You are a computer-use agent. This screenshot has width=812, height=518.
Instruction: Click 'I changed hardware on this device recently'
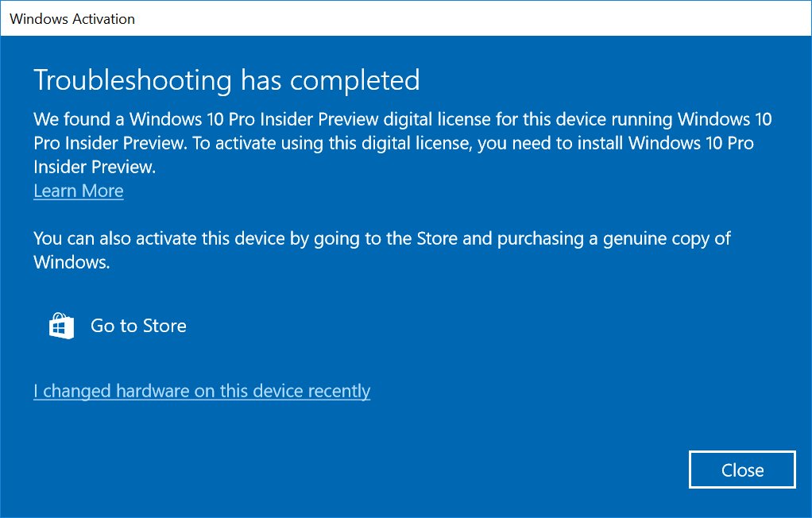click(202, 391)
